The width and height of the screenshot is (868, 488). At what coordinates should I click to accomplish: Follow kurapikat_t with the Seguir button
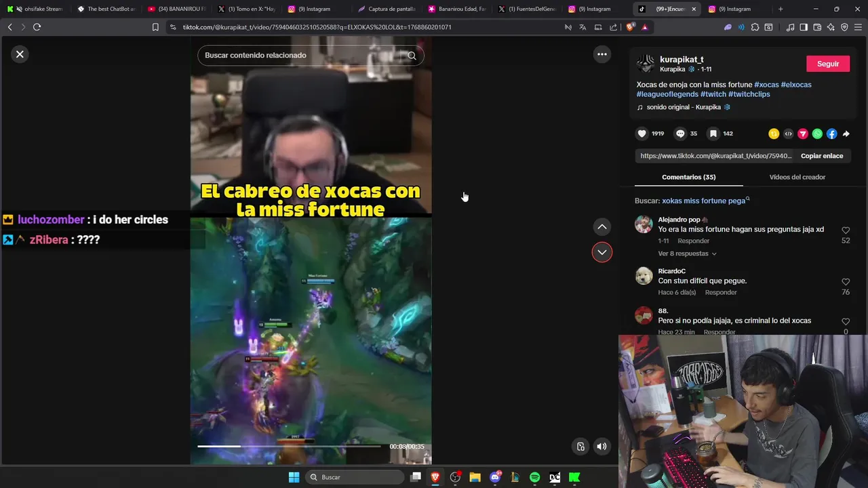(x=828, y=64)
